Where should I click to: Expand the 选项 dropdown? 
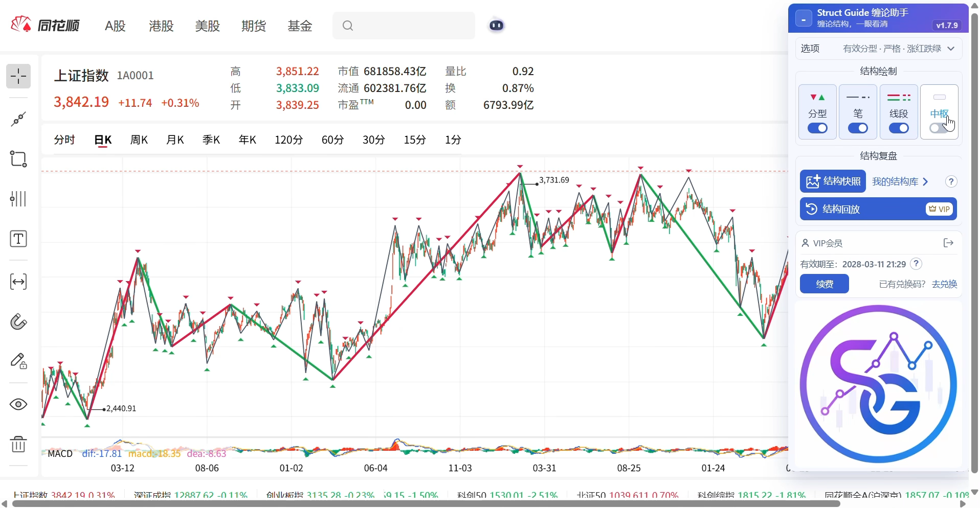(x=878, y=49)
